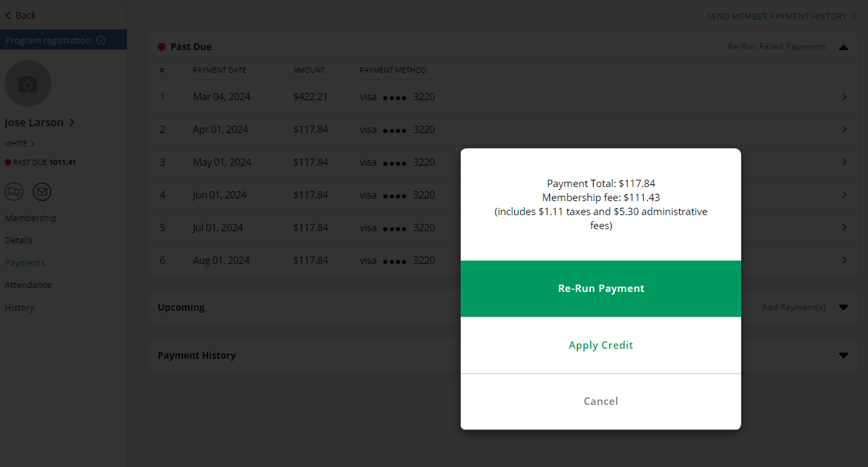
Task: Open the Attendance section
Action: click(x=28, y=285)
